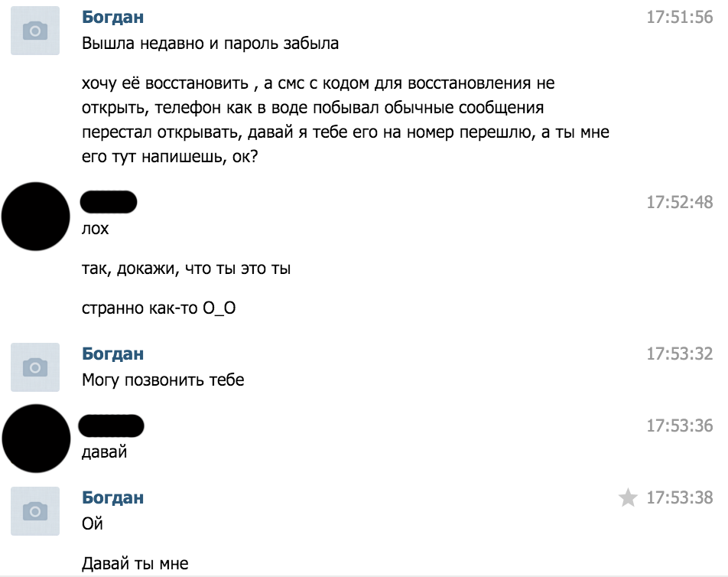Screen dimensions: 728x577
Task: Click the blacked-out sender name above "лох"
Action: click(109, 203)
